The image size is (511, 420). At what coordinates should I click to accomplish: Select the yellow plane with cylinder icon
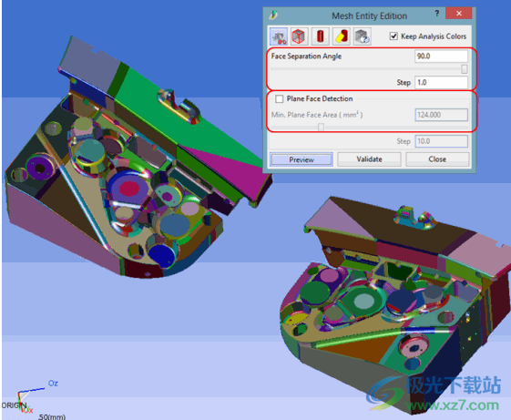click(342, 36)
